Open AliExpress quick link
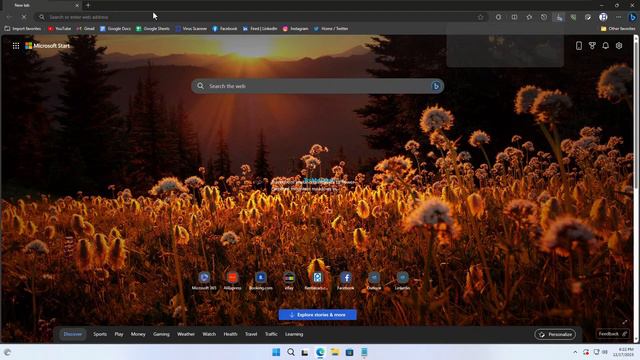This screenshot has height=360, width=640. tap(232, 281)
